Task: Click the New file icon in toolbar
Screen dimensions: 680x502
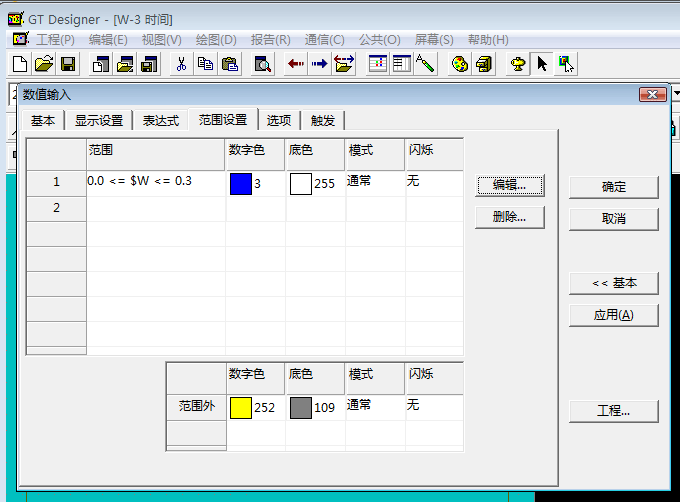Action: [x=20, y=64]
